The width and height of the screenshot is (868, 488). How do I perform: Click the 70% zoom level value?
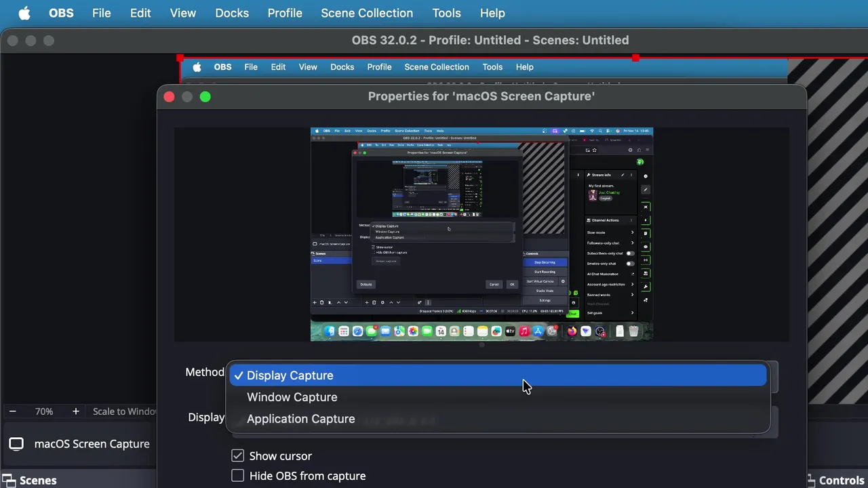pyautogui.click(x=44, y=411)
